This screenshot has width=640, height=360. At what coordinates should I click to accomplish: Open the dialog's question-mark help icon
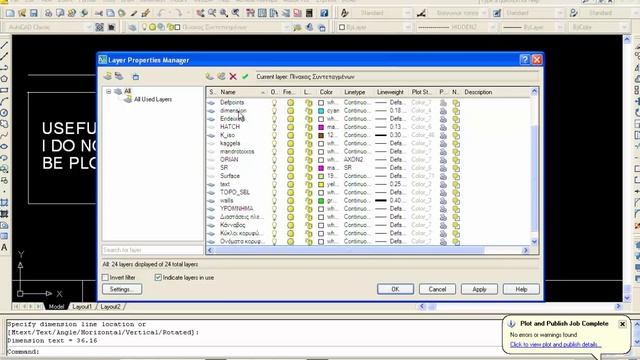[x=525, y=60]
